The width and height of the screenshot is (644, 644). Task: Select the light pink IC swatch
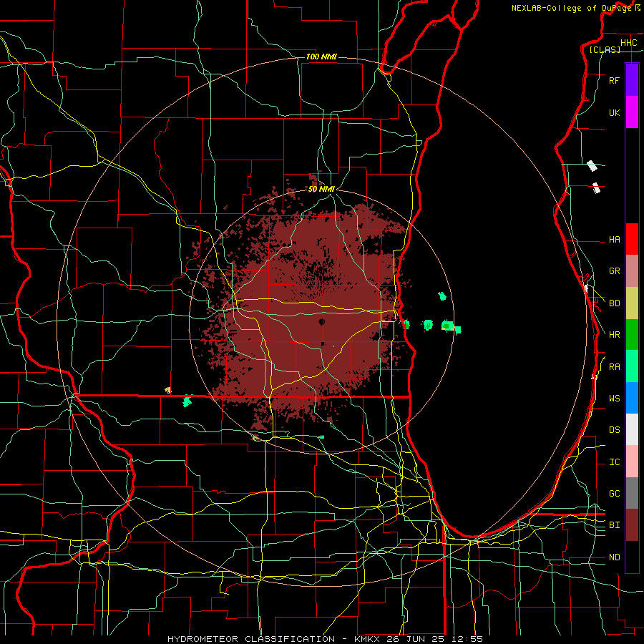point(632,462)
